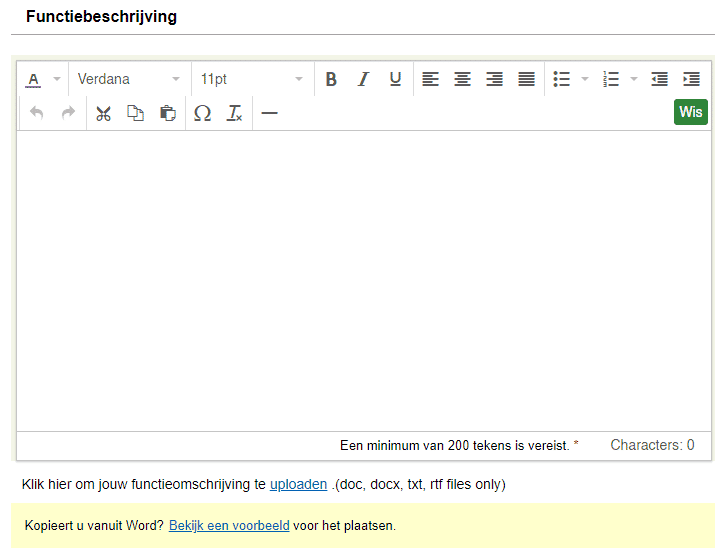
Task: Align text to the left
Action: pyautogui.click(x=430, y=79)
